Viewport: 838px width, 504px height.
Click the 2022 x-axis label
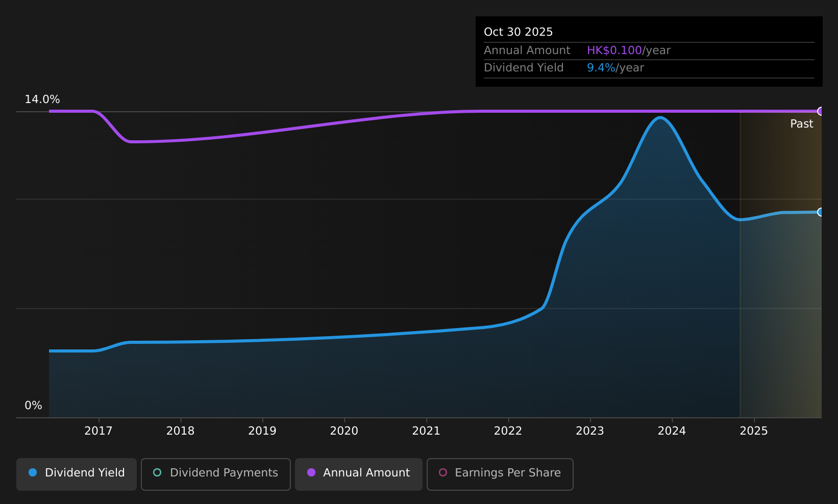(x=508, y=431)
